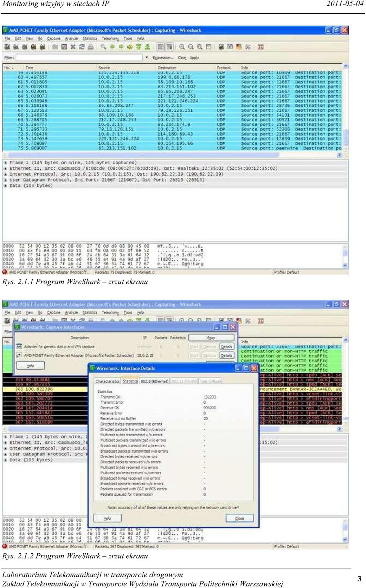Screen dimensions: 366x588
Task: Click Expression... button in Rys. 2.1.1 filter bar
Action: (x=164, y=58)
